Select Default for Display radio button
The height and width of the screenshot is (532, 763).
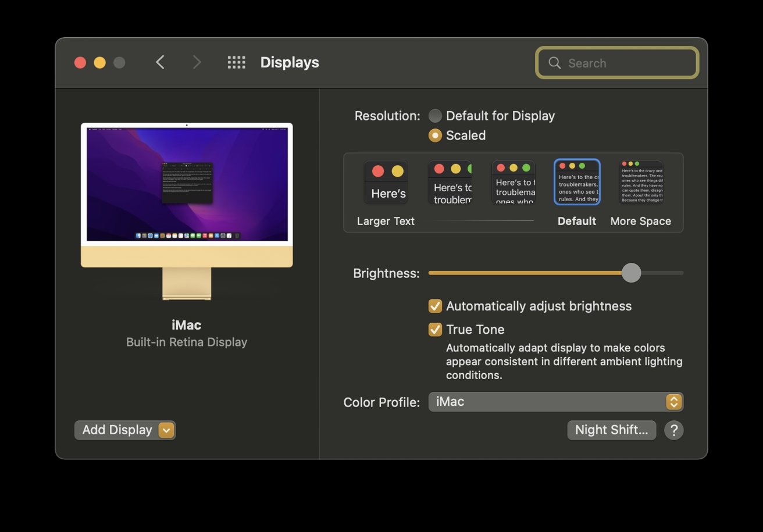(435, 116)
